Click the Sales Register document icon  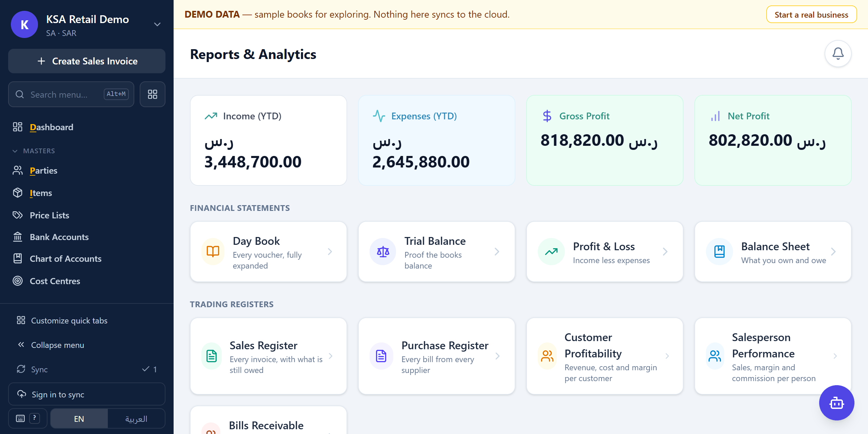[212, 356]
